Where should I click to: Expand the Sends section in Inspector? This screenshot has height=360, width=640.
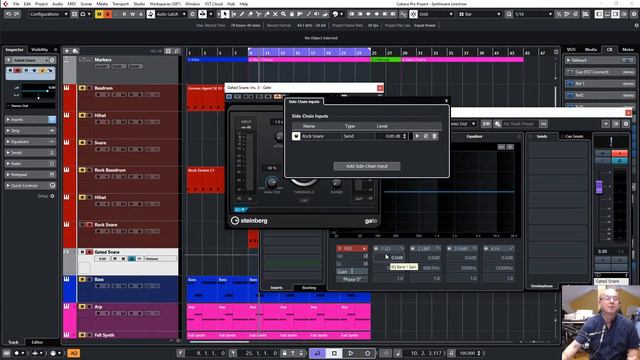[30, 153]
